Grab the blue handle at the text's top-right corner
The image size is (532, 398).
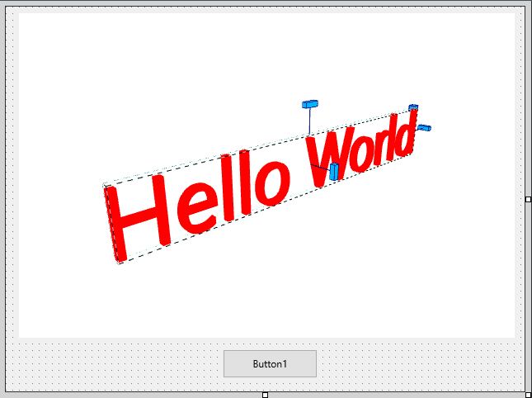tap(413, 107)
